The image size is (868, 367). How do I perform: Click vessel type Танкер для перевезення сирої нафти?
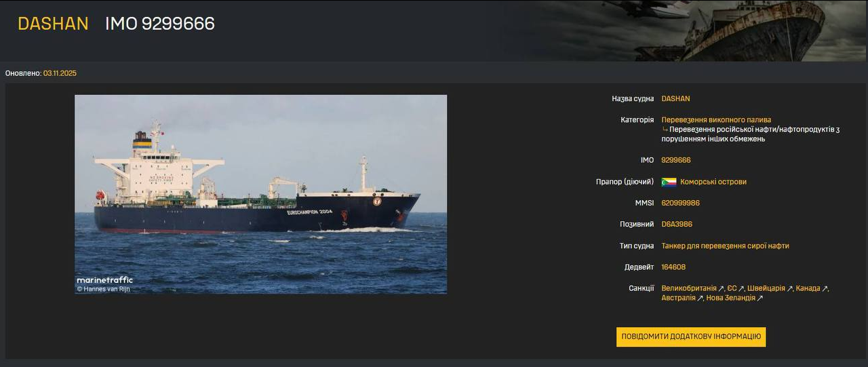725,246
